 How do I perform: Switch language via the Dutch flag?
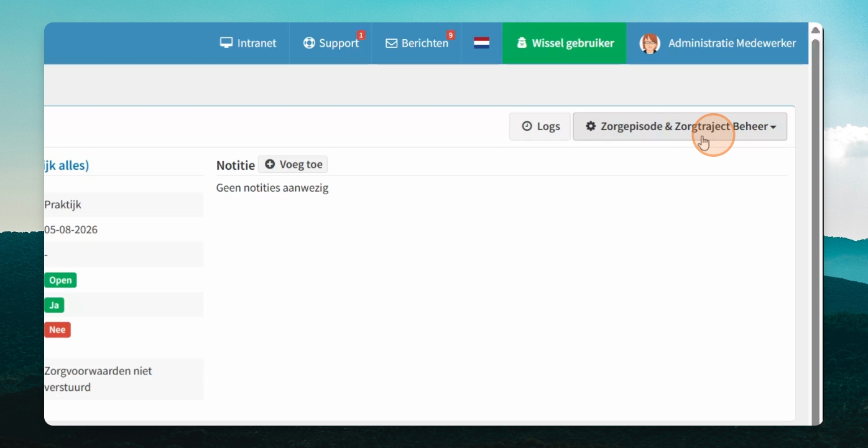[x=481, y=43]
